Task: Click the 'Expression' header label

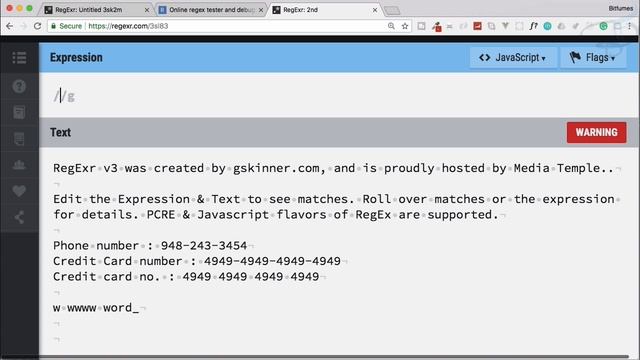Action: pyautogui.click(x=76, y=58)
